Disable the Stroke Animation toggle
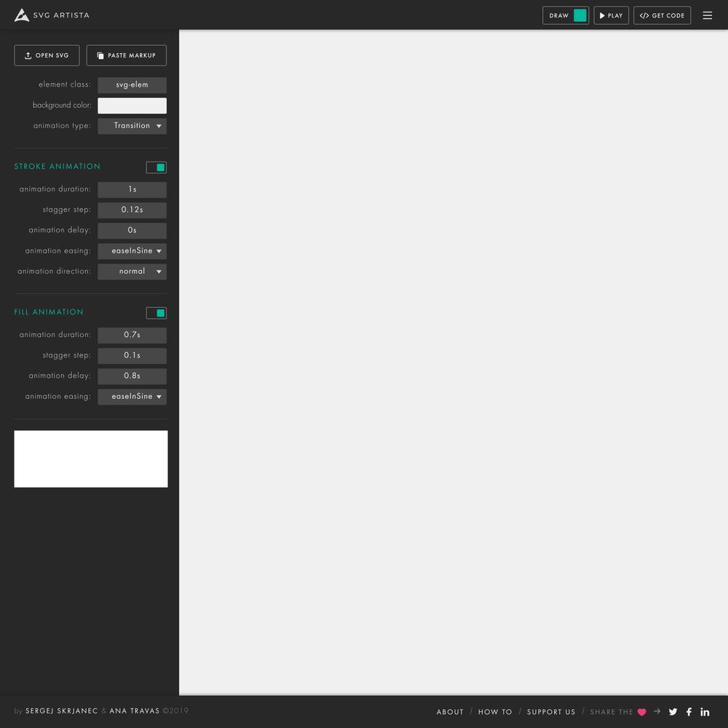 (x=156, y=167)
